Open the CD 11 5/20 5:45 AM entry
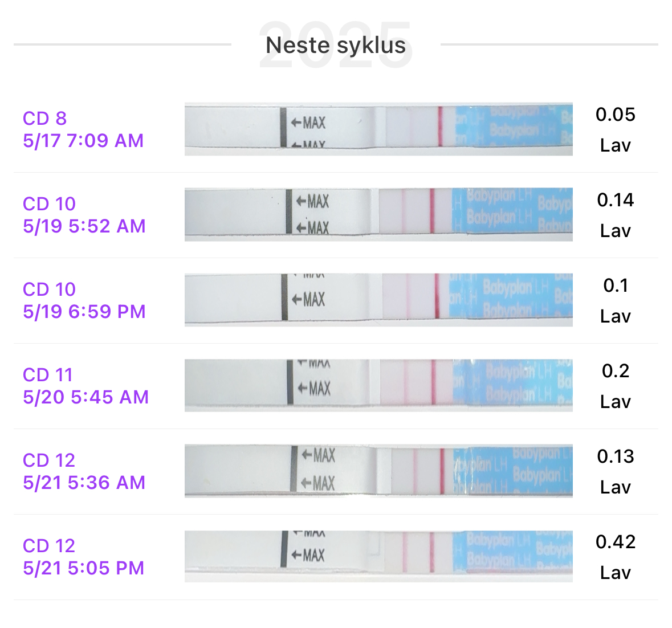672x628 pixels. (x=85, y=386)
